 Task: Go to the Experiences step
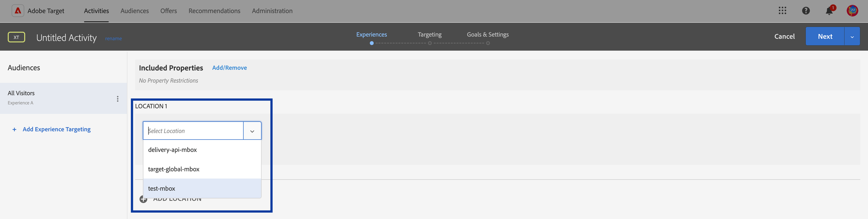(x=372, y=34)
